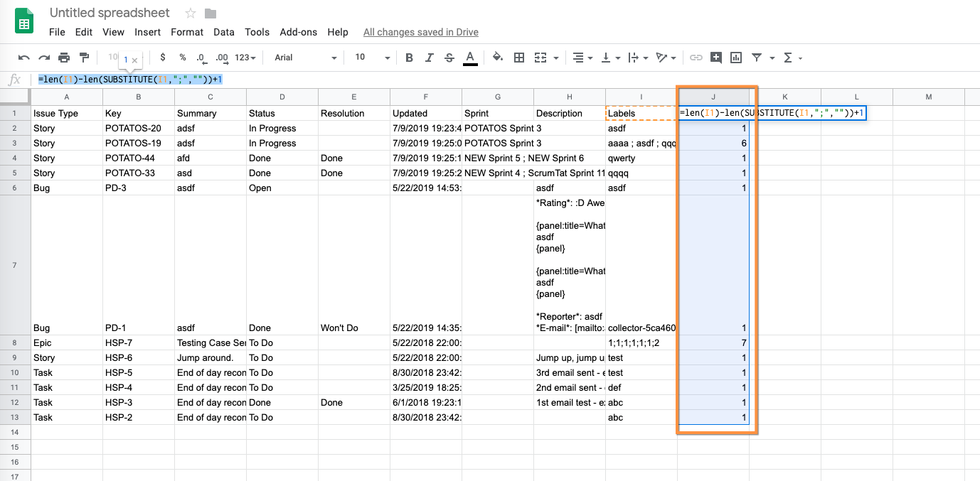Image resolution: width=980 pixels, height=481 pixels.
Task: Click the Insert comment icon
Action: pos(716,58)
